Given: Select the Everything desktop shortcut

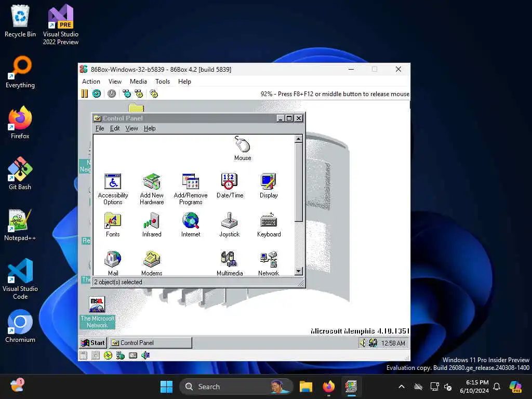Looking at the screenshot, I should (x=20, y=72).
